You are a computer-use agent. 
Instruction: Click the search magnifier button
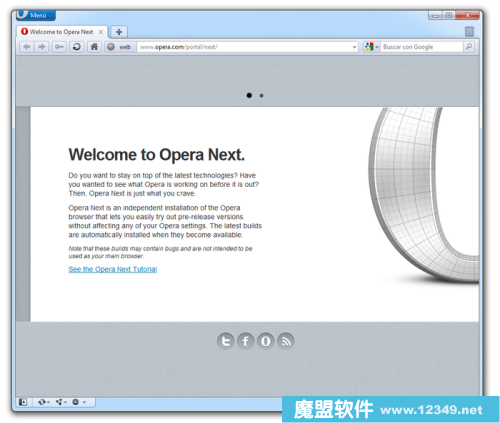point(469,47)
